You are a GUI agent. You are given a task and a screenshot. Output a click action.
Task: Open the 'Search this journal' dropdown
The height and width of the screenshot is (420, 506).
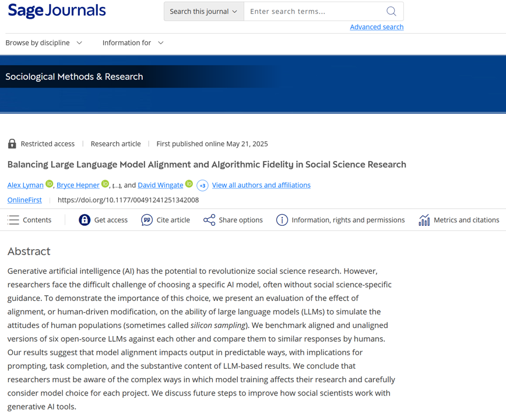pos(203,11)
